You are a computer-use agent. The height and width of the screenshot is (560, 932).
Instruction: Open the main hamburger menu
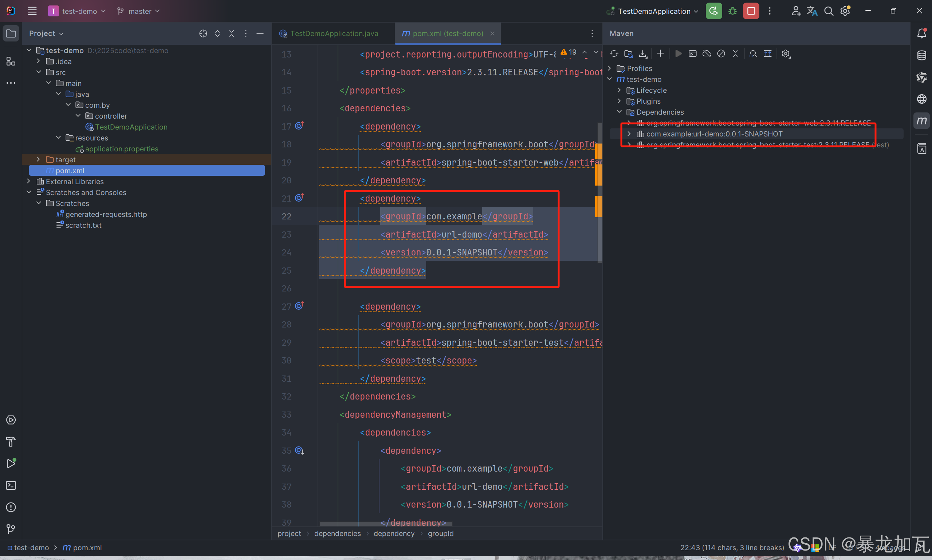pyautogui.click(x=32, y=11)
